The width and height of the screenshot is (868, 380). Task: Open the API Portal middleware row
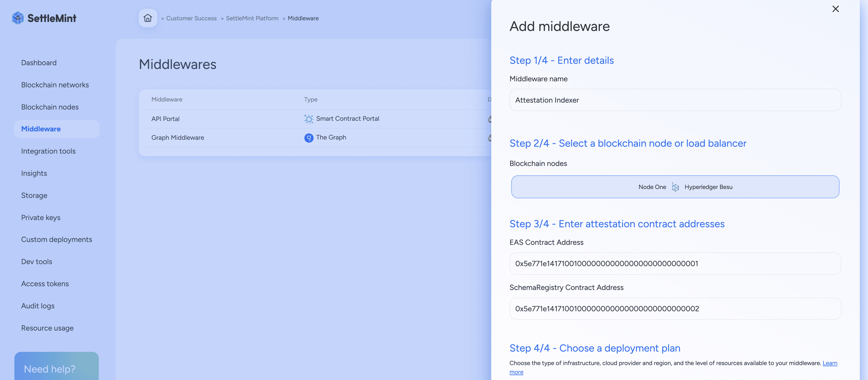click(317, 119)
